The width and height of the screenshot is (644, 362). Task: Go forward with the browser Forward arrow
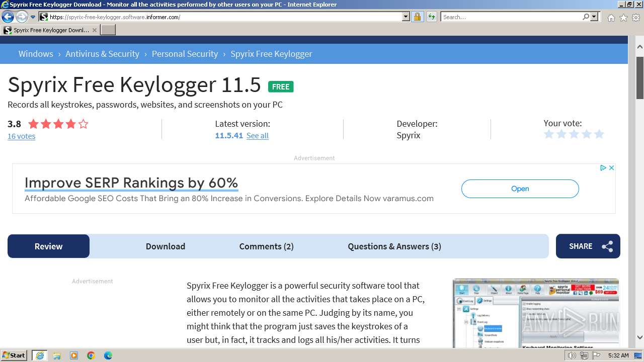click(22, 17)
